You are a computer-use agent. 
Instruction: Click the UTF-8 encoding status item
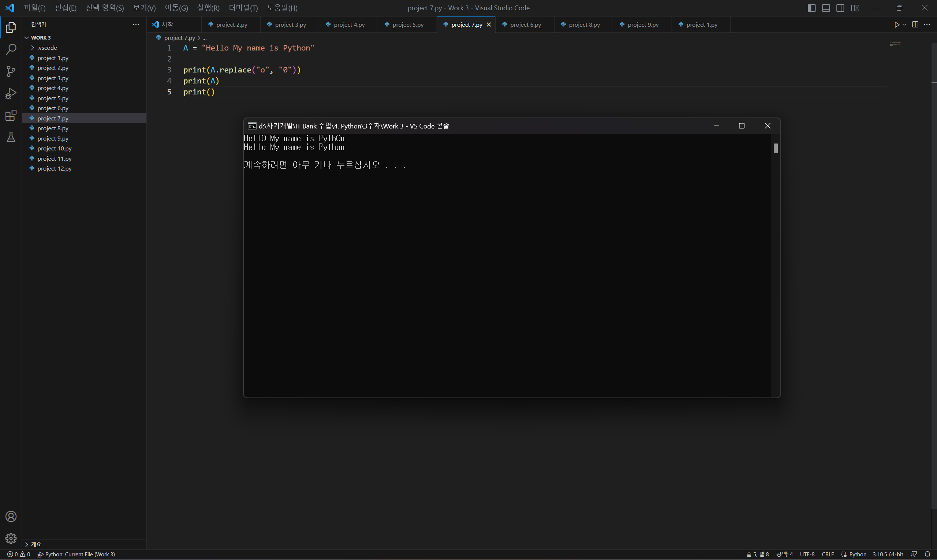point(807,554)
